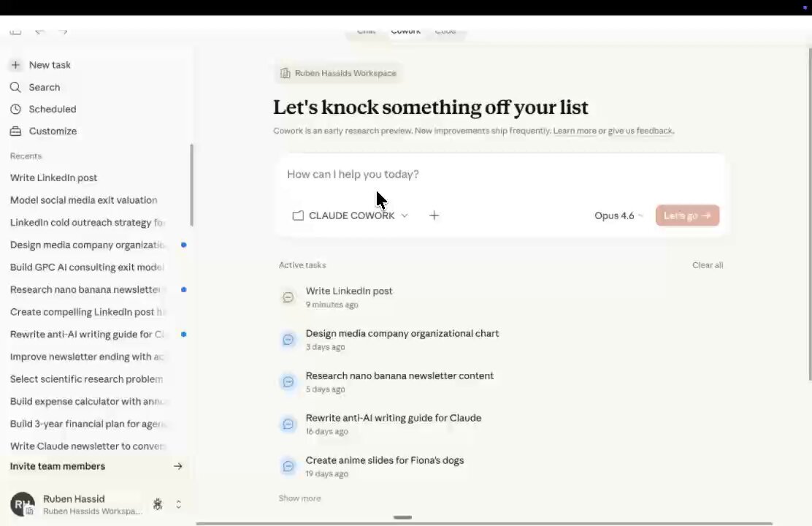Screen dimensions: 812x526
Task: Click the sidebar recents scrollbar
Action: click(191, 185)
